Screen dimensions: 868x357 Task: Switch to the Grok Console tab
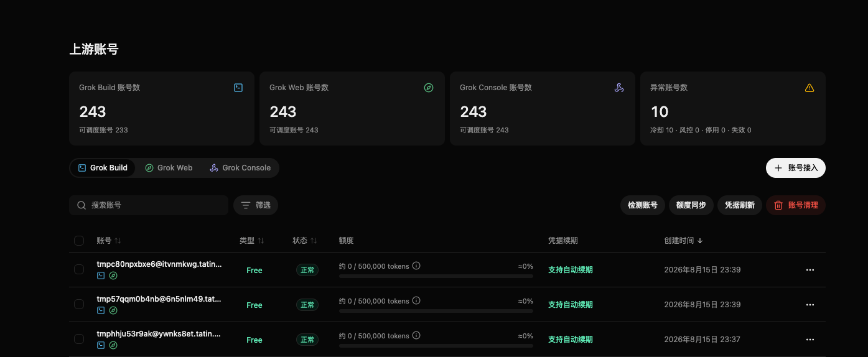click(240, 168)
